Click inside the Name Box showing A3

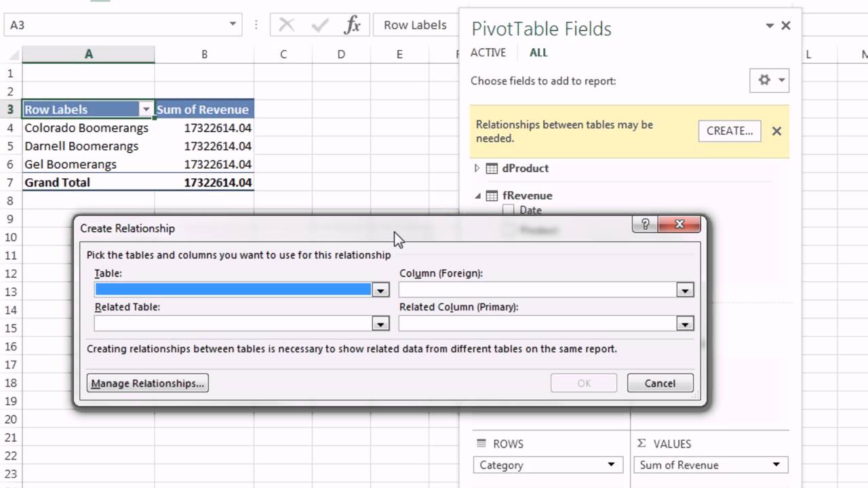tap(115, 25)
